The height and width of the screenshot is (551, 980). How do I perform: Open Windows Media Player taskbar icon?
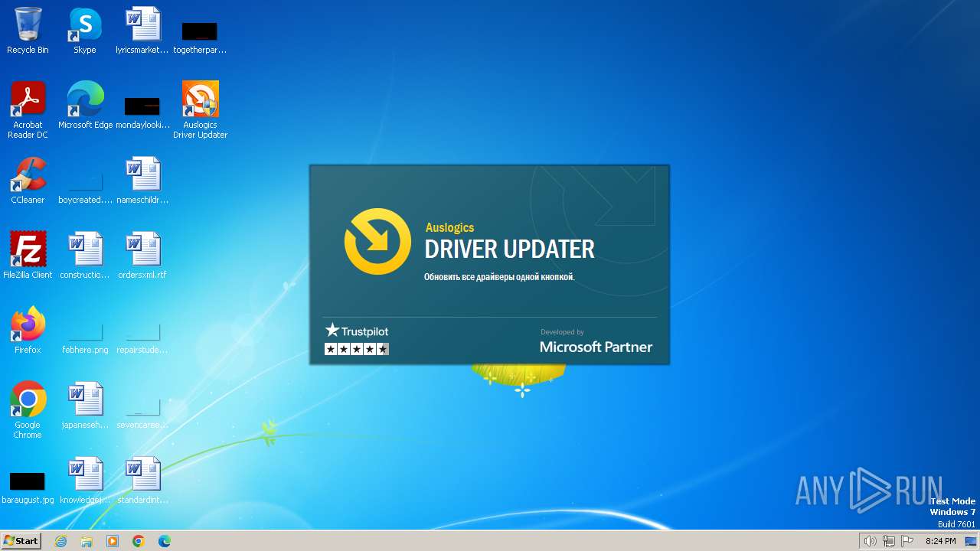[113, 541]
